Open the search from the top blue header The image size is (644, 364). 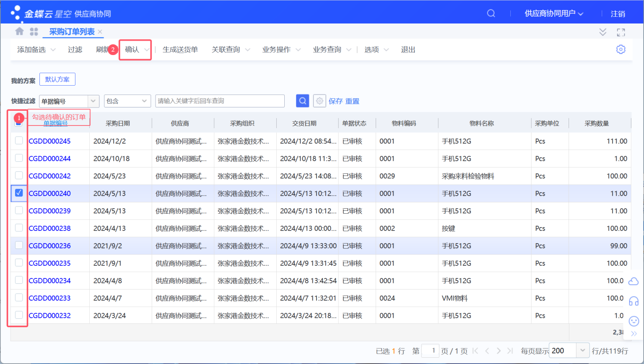[491, 13]
